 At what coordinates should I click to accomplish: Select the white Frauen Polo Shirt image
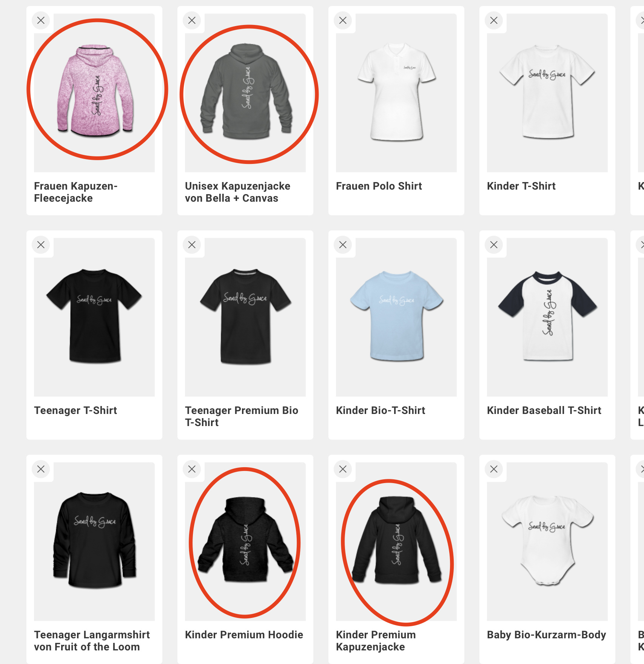396,93
